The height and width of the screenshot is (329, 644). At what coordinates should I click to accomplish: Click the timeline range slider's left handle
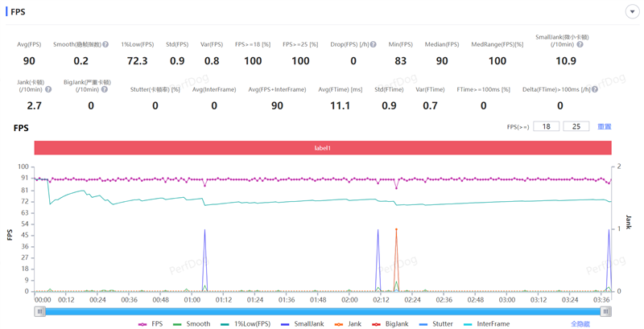pyautogui.click(x=39, y=312)
